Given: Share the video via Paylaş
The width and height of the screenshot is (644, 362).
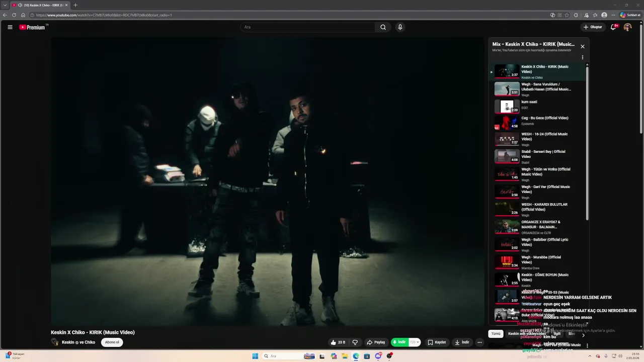Looking at the screenshot, I should click(376, 342).
